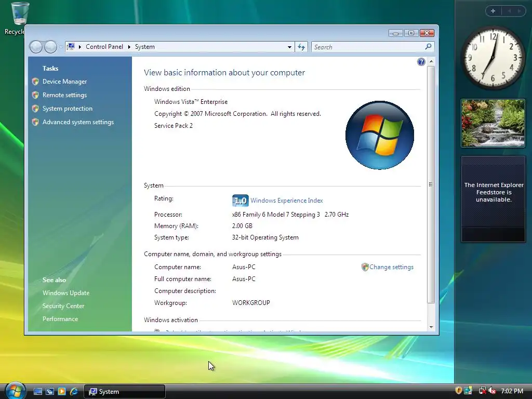Screen dimensions: 532x399
Task: Click the '32-bit Operating System' value
Action: pos(265,237)
